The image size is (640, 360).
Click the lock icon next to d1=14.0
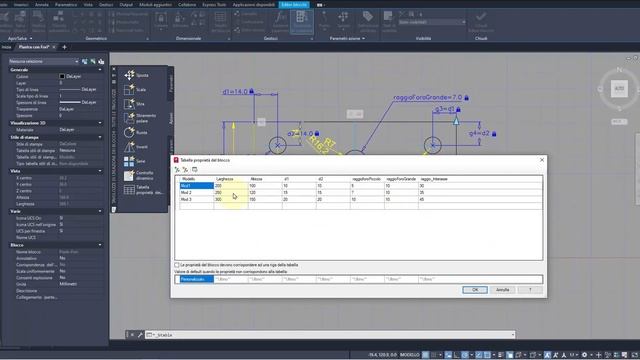point(252,91)
